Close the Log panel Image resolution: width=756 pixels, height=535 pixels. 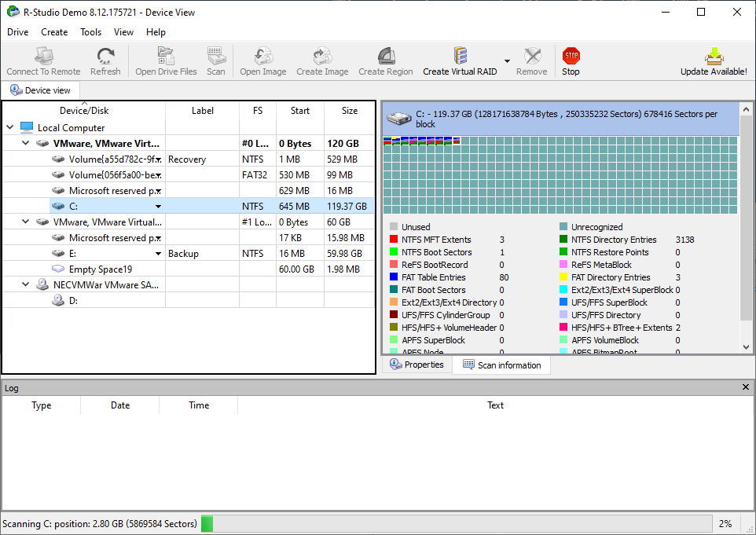point(746,387)
